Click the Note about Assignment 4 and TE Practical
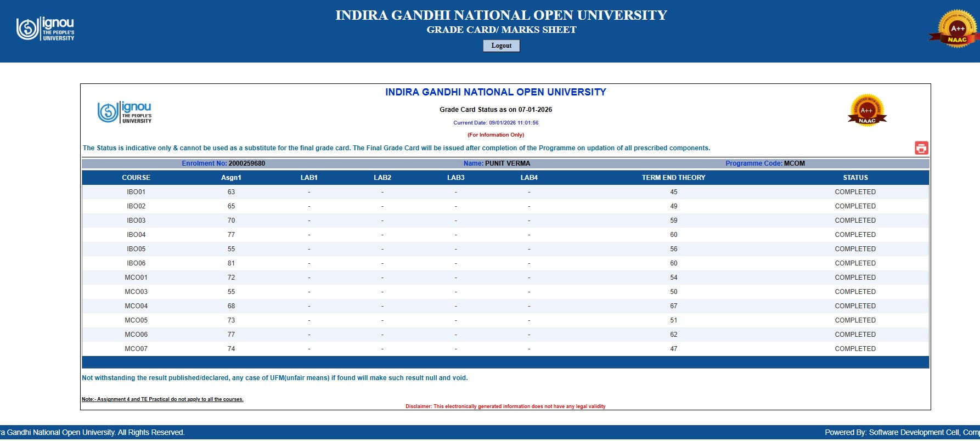The width and height of the screenshot is (980, 441). coord(162,399)
